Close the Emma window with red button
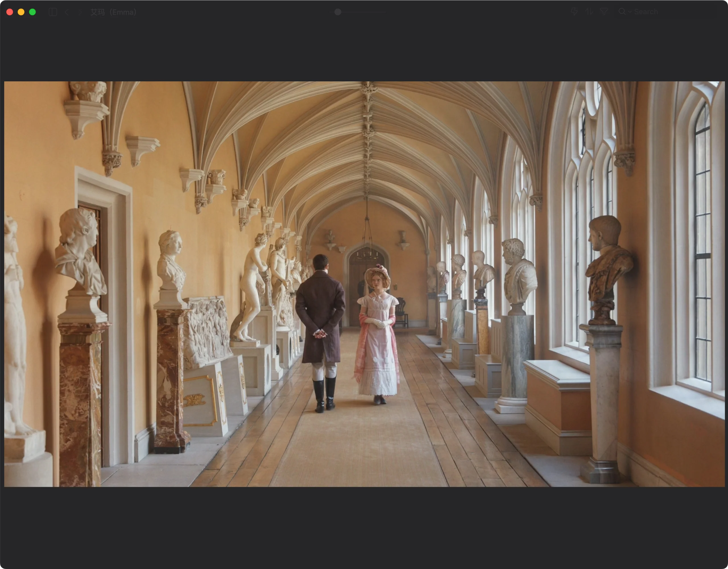The image size is (728, 569). click(x=10, y=12)
